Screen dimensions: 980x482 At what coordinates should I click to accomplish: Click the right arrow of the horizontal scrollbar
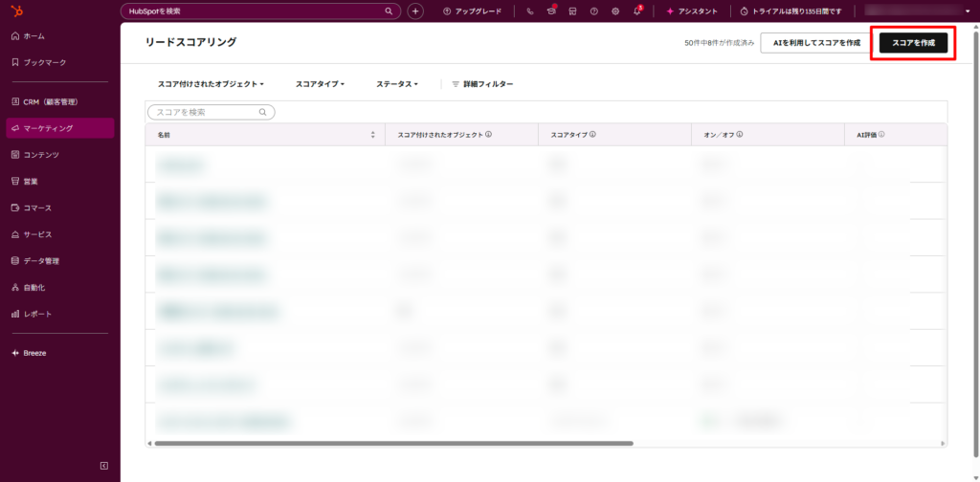(943, 444)
